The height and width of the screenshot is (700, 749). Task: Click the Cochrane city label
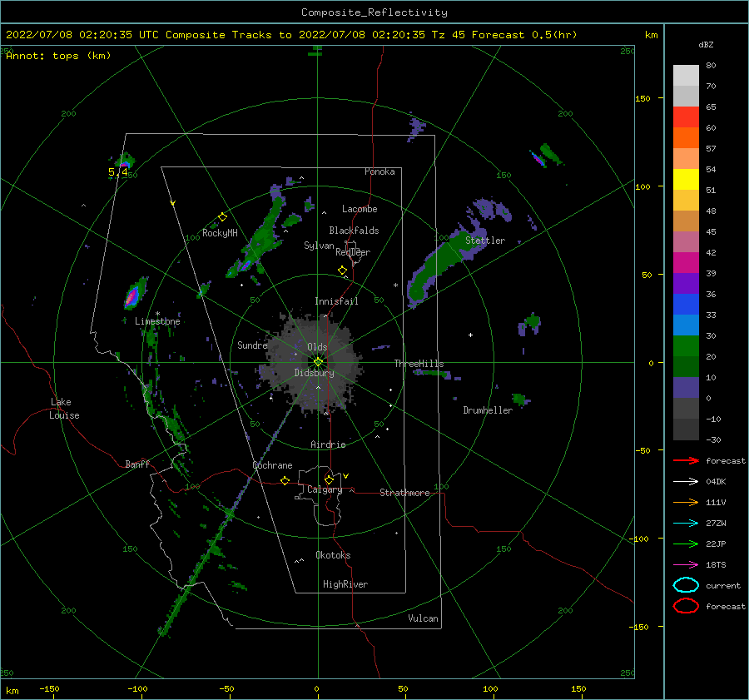pyautogui.click(x=272, y=465)
